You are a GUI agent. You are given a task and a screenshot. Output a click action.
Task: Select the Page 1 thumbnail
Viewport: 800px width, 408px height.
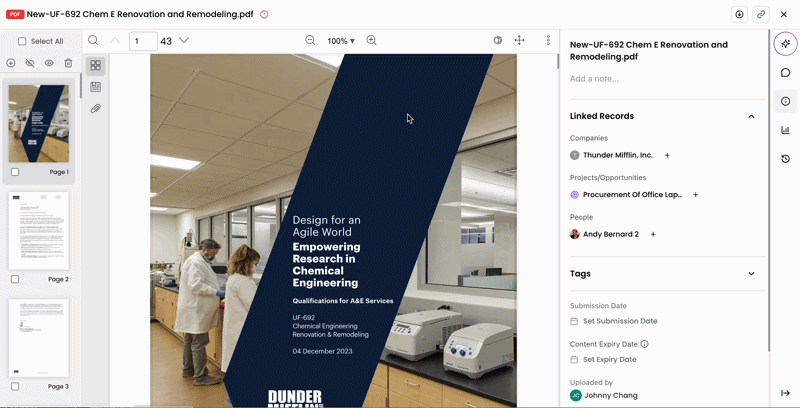point(39,123)
